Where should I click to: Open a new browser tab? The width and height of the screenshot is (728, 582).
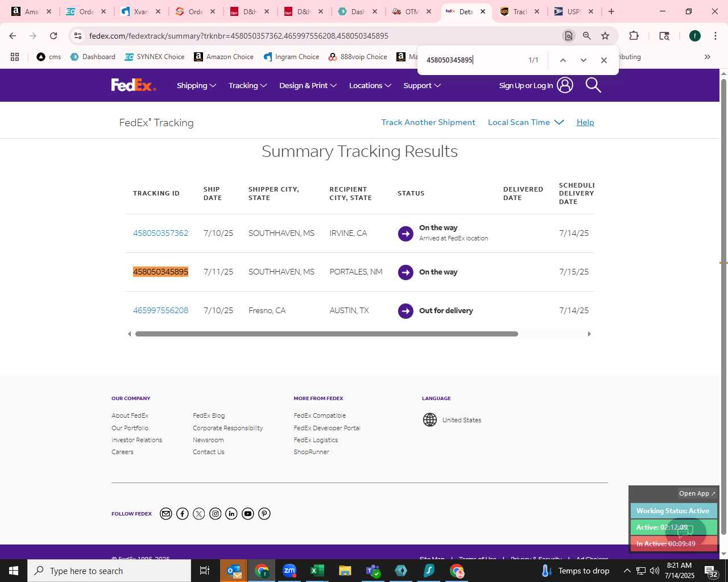[x=611, y=11]
